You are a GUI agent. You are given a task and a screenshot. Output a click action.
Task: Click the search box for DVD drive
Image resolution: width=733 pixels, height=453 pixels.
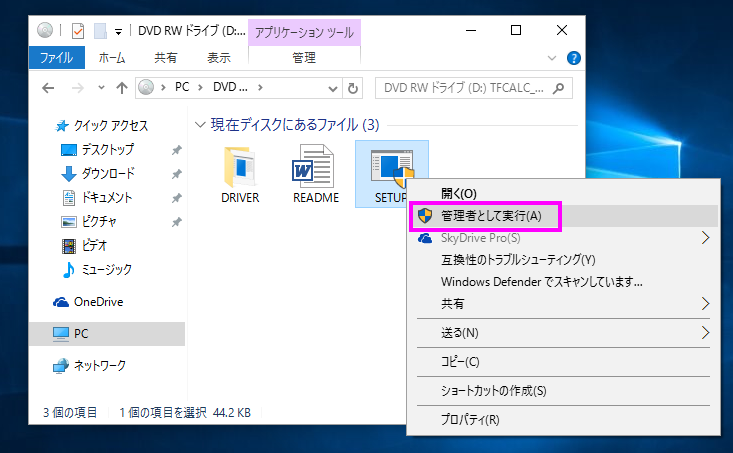pyautogui.click(x=468, y=88)
